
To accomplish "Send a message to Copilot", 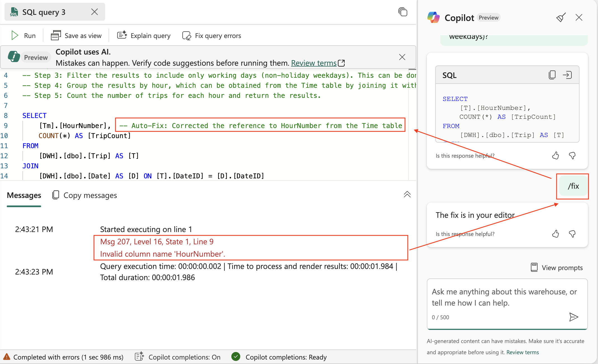I will pyautogui.click(x=574, y=317).
